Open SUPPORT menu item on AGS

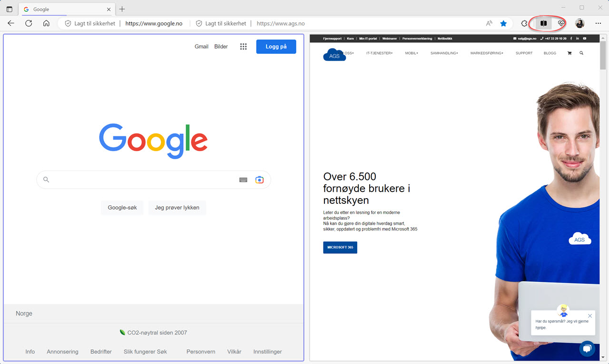click(524, 53)
